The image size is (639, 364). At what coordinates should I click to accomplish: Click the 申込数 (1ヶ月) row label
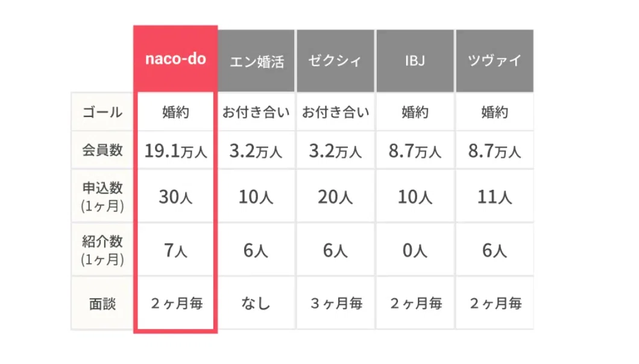[x=102, y=196]
